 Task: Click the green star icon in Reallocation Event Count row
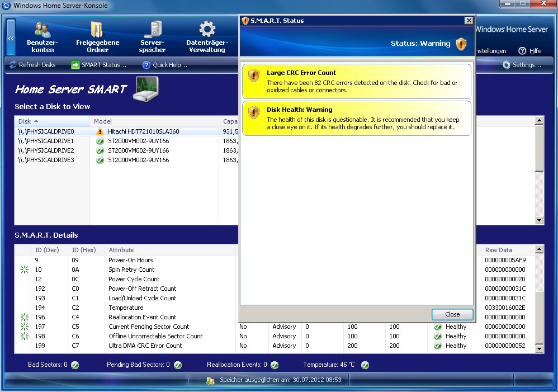pyautogui.click(x=25, y=317)
